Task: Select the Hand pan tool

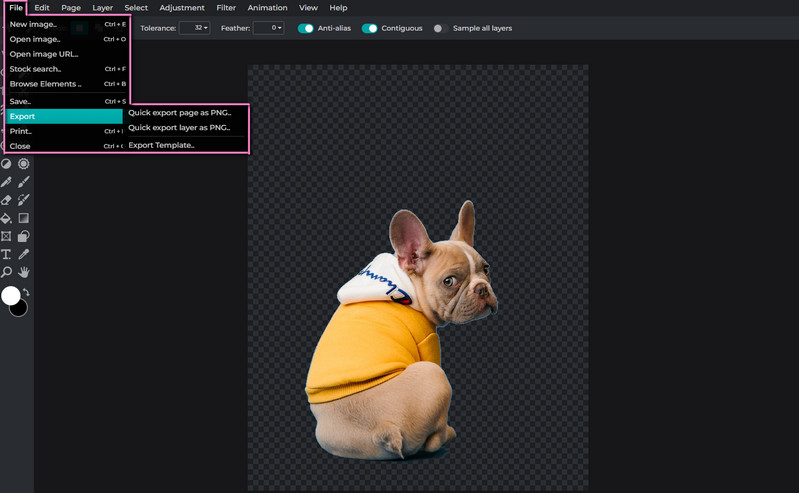Action: (x=24, y=272)
